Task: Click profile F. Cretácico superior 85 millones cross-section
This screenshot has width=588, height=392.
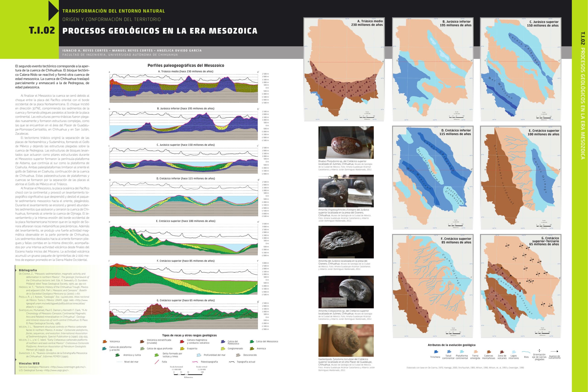Action: [x=184, y=279]
